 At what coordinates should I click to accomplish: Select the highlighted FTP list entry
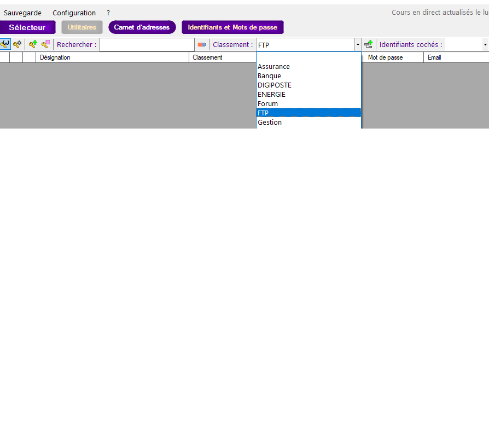point(263,113)
